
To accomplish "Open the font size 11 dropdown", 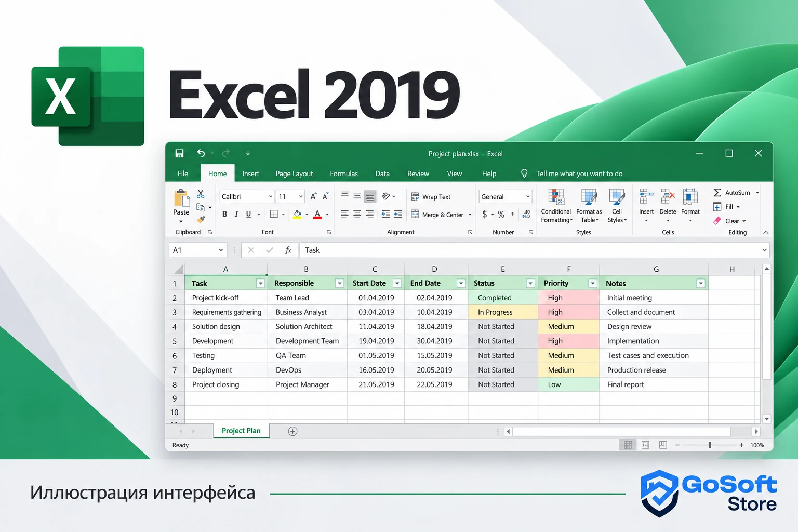I will (300, 196).
